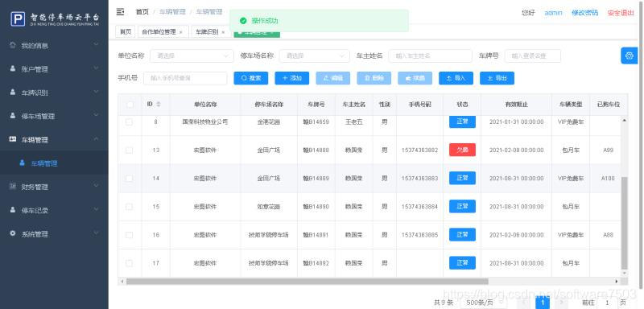Click the red 欠费 status tag in row 13
This screenshot has height=309, width=644.
tap(462, 150)
